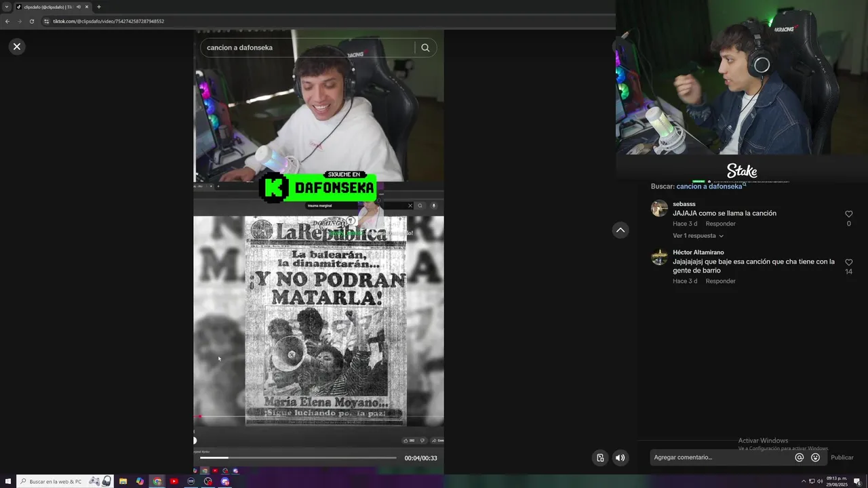Open the Chrome tab search dropdown arrow
The width and height of the screenshot is (868, 488).
(7, 7)
